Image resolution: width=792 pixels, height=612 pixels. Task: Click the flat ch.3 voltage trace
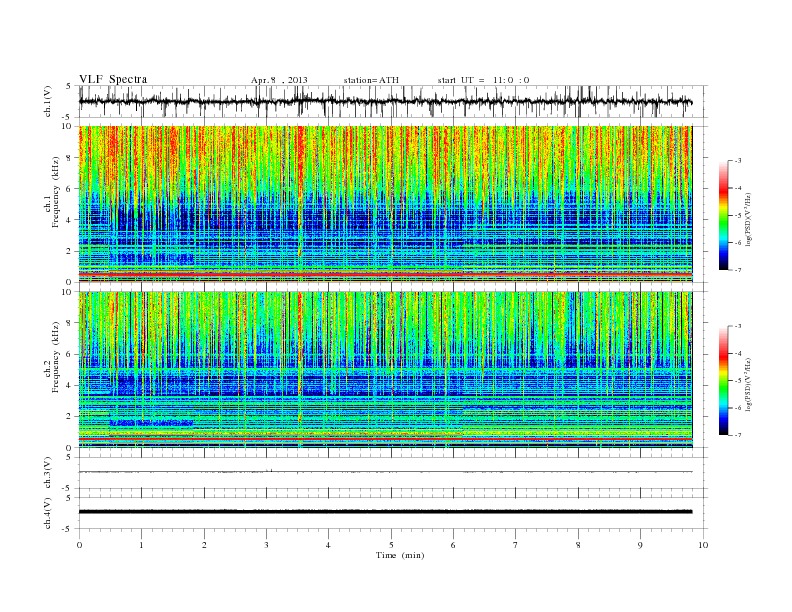click(385, 472)
